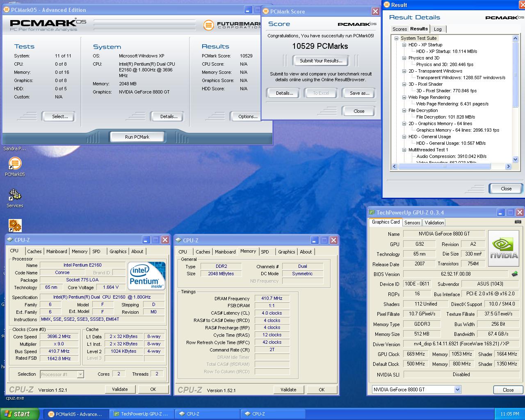Click Close in the Result Details window
Screen dimensions: 525x420
(506, 189)
